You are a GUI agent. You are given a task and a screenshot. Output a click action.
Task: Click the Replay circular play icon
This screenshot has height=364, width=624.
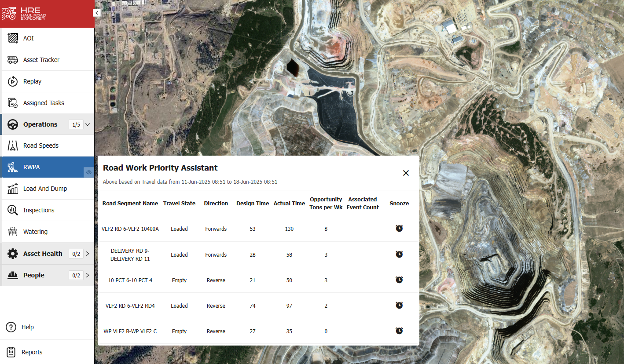[13, 81]
